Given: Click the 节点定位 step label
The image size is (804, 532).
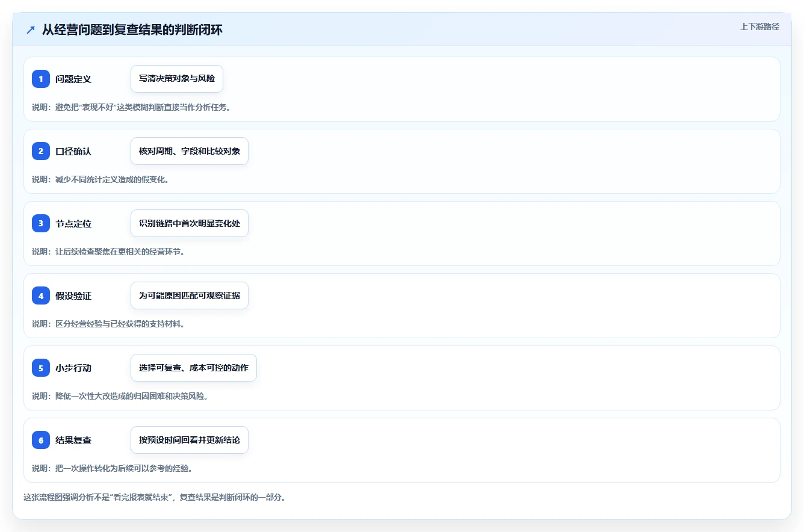Looking at the screenshot, I should click(x=73, y=223).
